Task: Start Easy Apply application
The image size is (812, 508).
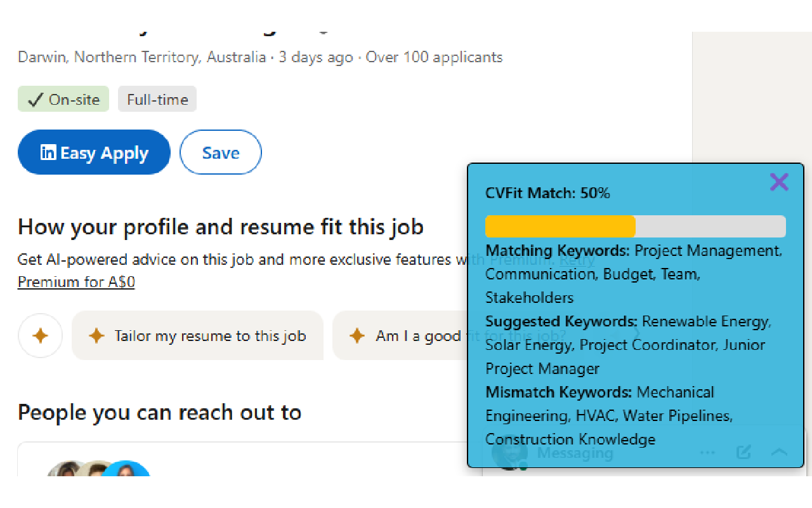Action: pyautogui.click(x=94, y=152)
